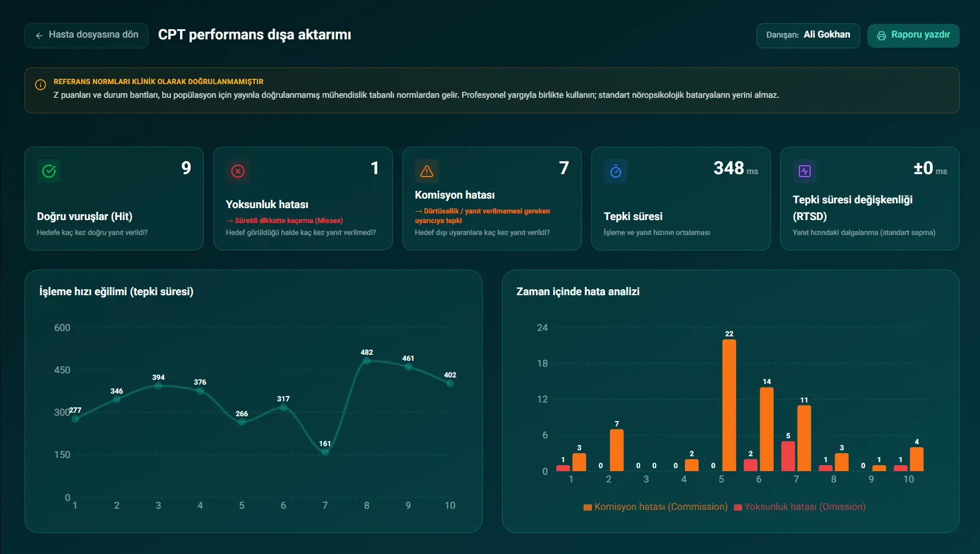Image resolution: width=980 pixels, height=554 pixels.
Task: Click the info icon in the warning banner
Action: click(x=41, y=85)
